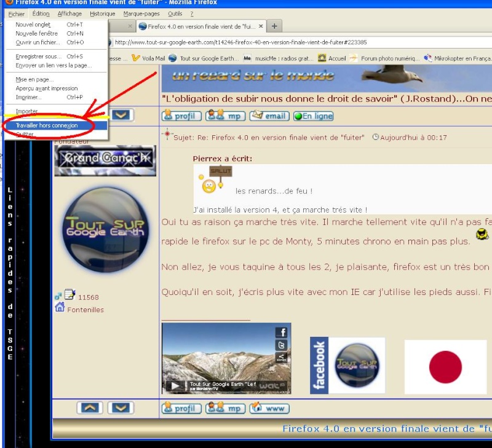Click the 'Liens rapides de TSGE' vertical sidebar

point(10,273)
